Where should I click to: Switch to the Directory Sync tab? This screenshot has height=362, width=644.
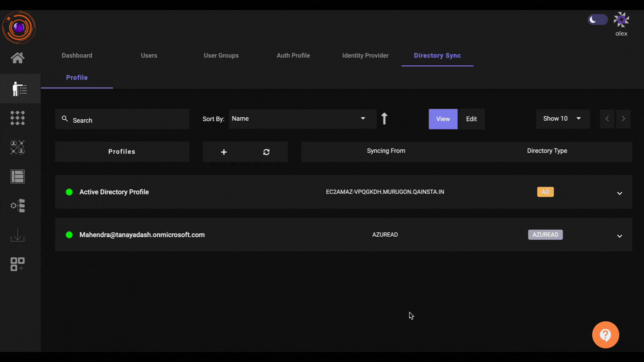tap(437, 55)
